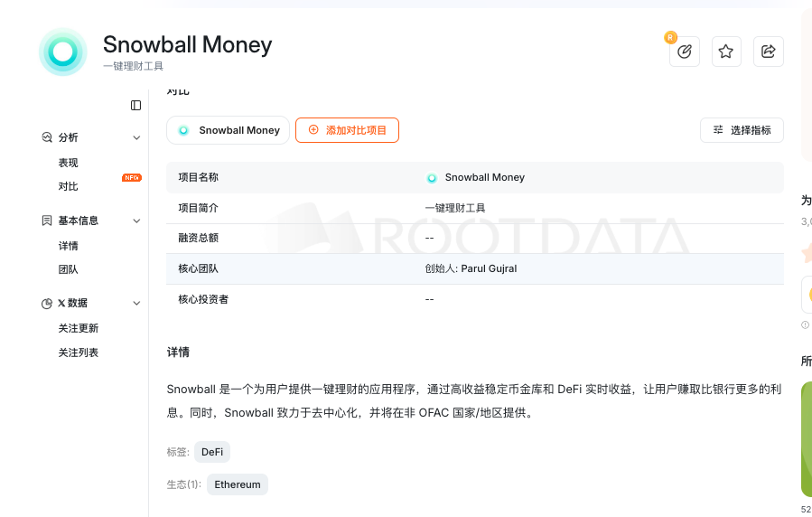Screen dimensions: 812x517
Task: Click 添加对比项目 button
Action: 347,130
